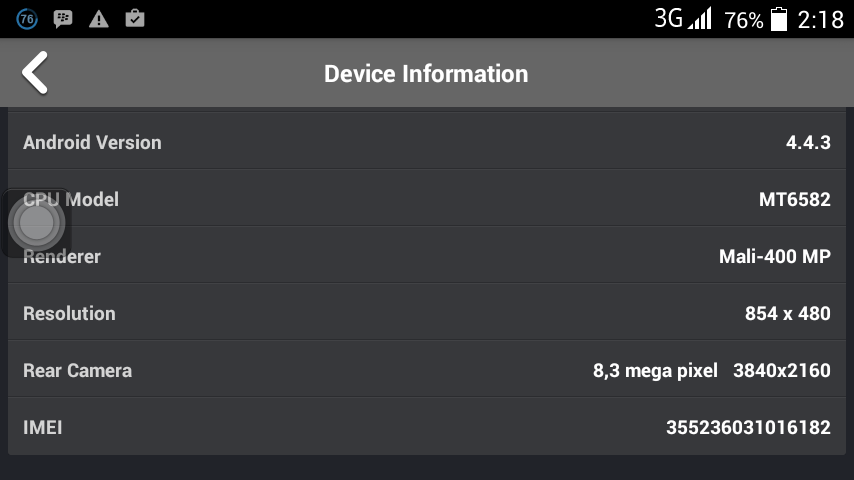Tap the Device Information title
854x480 pixels.
[x=426, y=74]
